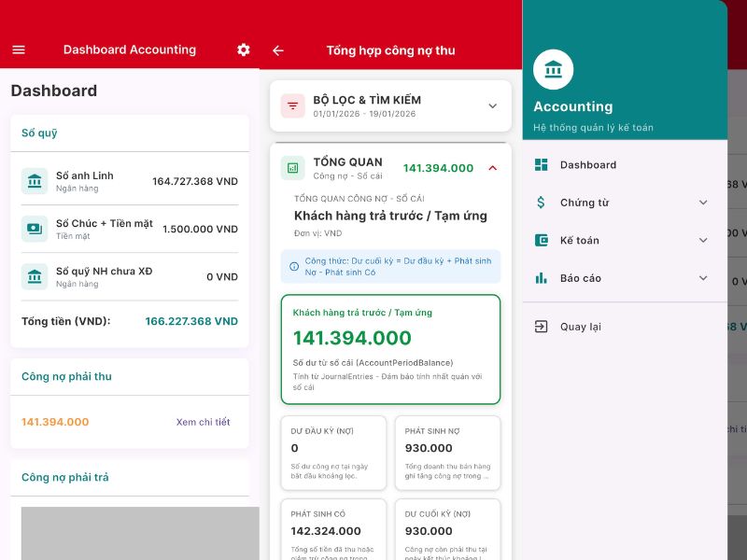Select Dashboard in the side drawer
747x560 pixels.
[588, 165]
